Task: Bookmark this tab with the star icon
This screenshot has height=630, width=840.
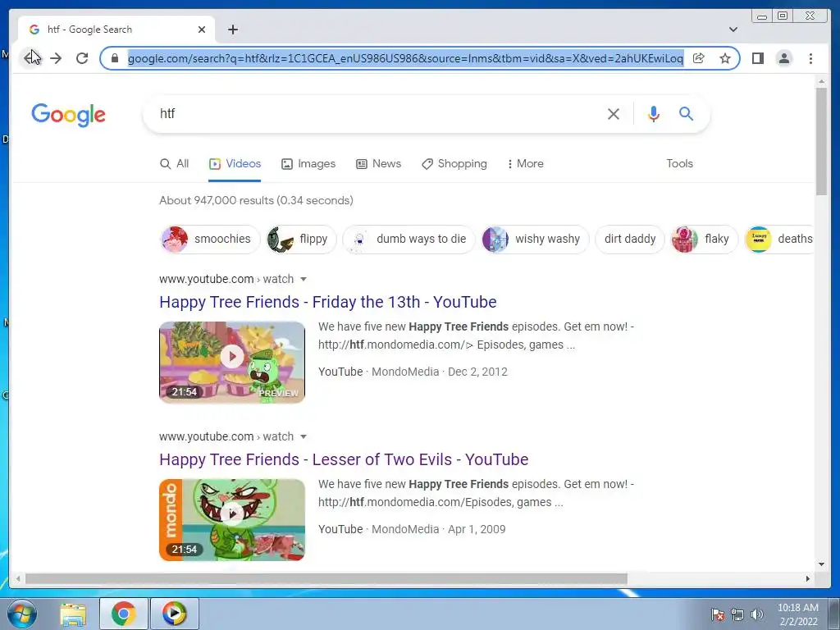Action: [725, 58]
